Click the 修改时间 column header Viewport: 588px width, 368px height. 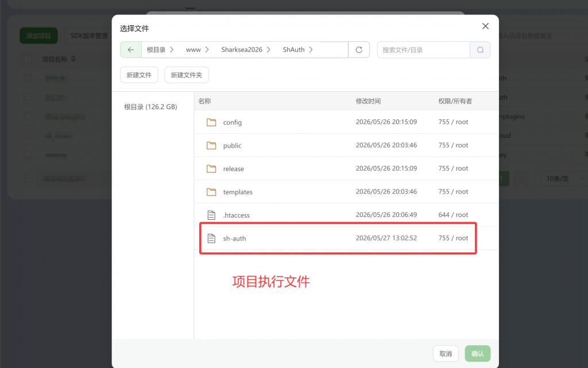point(368,101)
